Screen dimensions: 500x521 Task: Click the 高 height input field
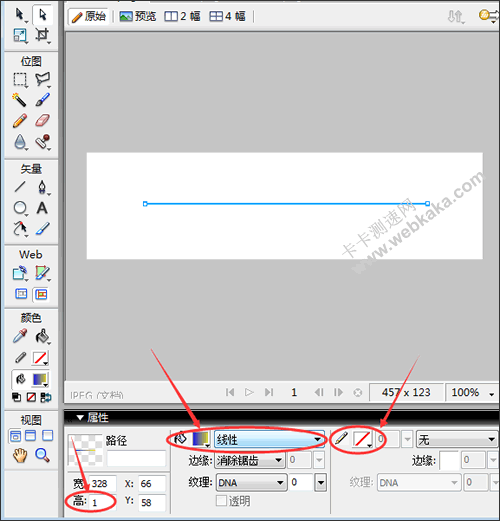pyautogui.click(x=102, y=502)
